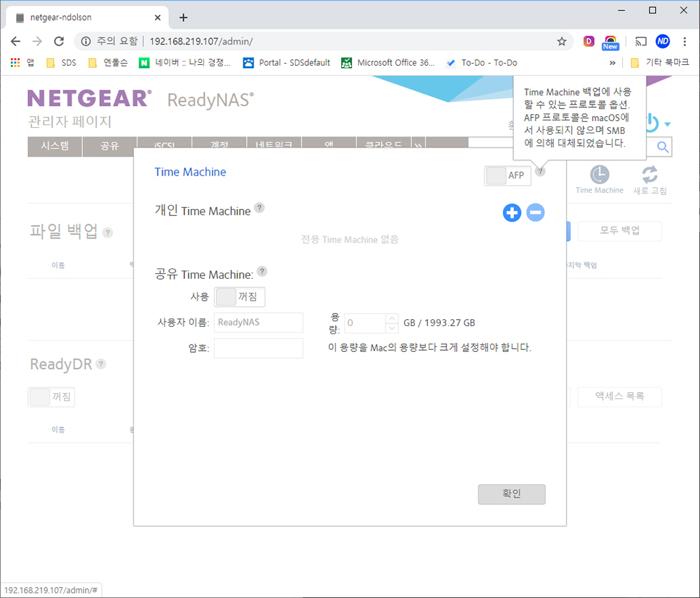Viewport: 700px width, 598px height.
Task: Click the NETGEAR logo
Action: coord(90,98)
